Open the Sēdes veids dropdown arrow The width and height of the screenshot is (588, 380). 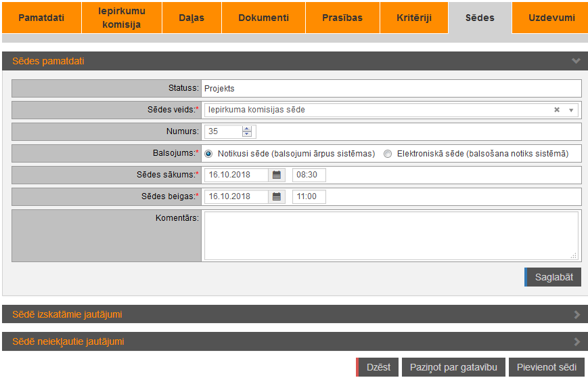570,110
